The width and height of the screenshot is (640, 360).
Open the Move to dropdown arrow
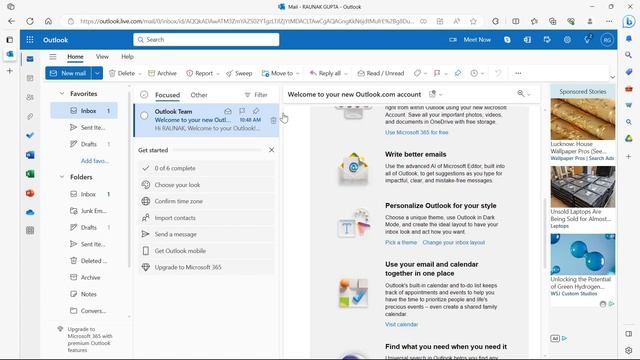click(298, 73)
